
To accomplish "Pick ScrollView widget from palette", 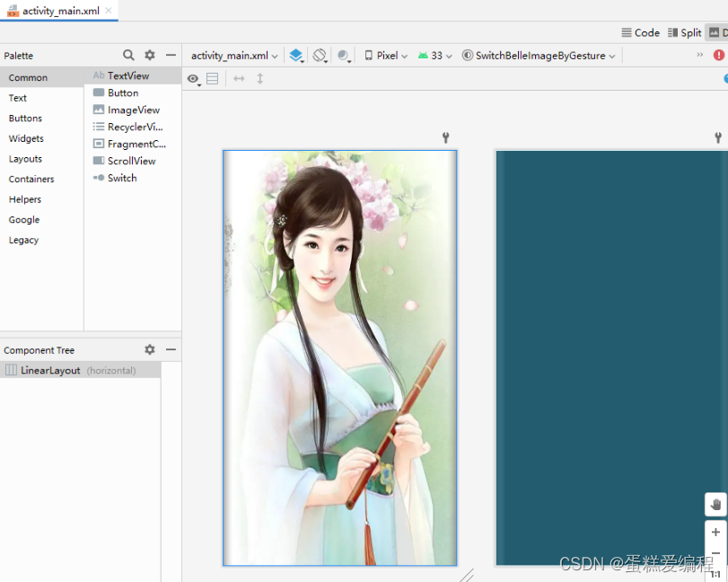I will 133,161.
